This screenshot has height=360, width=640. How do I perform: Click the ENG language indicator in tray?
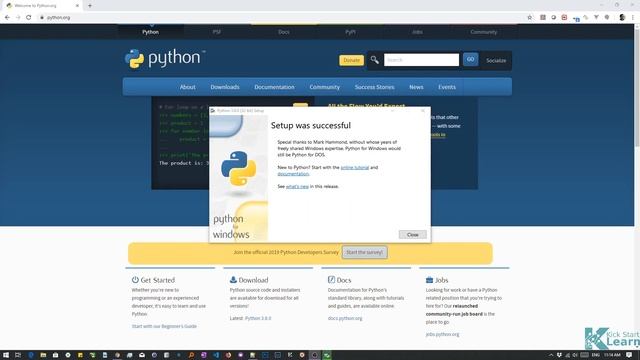click(596, 355)
